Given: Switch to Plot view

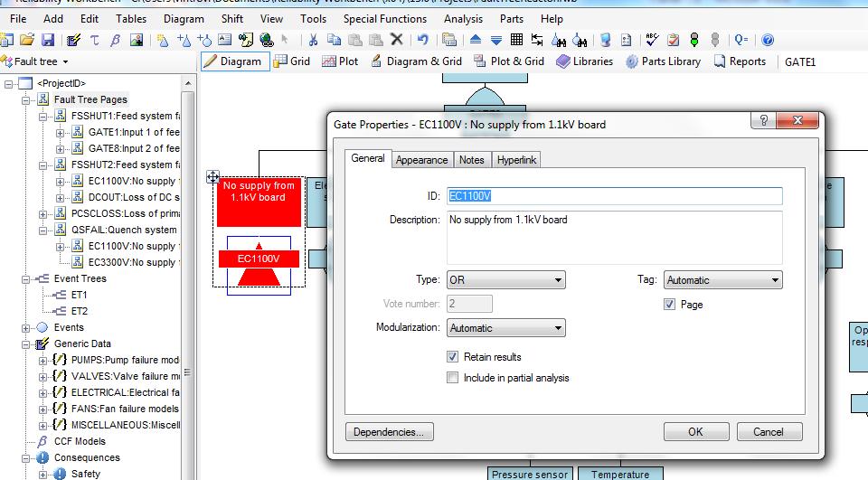Looking at the screenshot, I should pyautogui.click(x=341, y=61).
